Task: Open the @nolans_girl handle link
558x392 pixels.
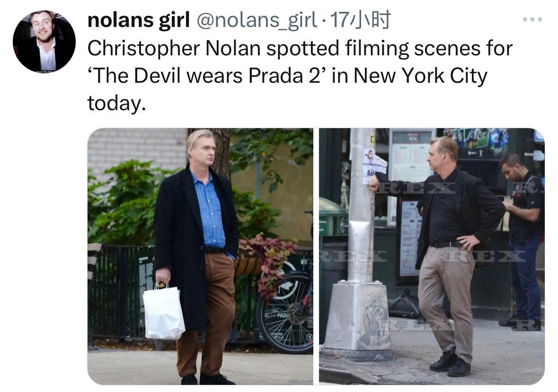Action: click(256, 20)
